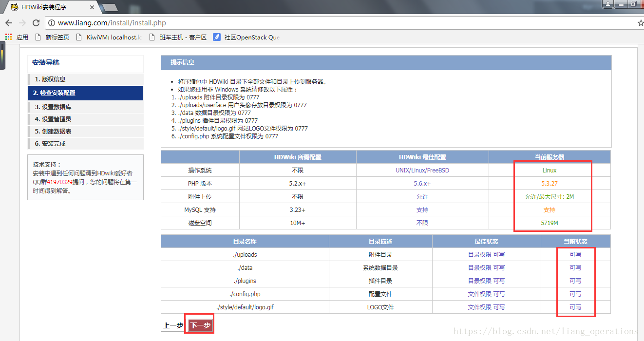
Task: Click the LOGO文件 description cell
Action: pyautogui.click(x=380, y=307)
